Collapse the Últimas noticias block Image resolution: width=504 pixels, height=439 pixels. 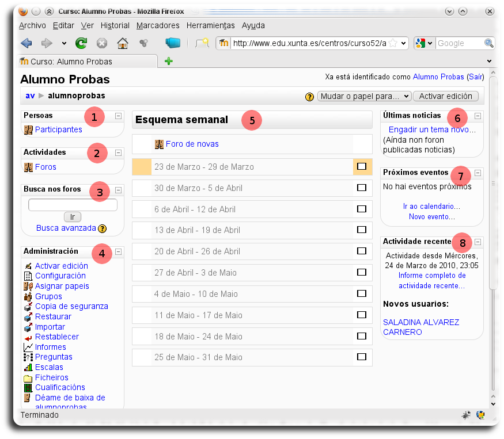477,116
